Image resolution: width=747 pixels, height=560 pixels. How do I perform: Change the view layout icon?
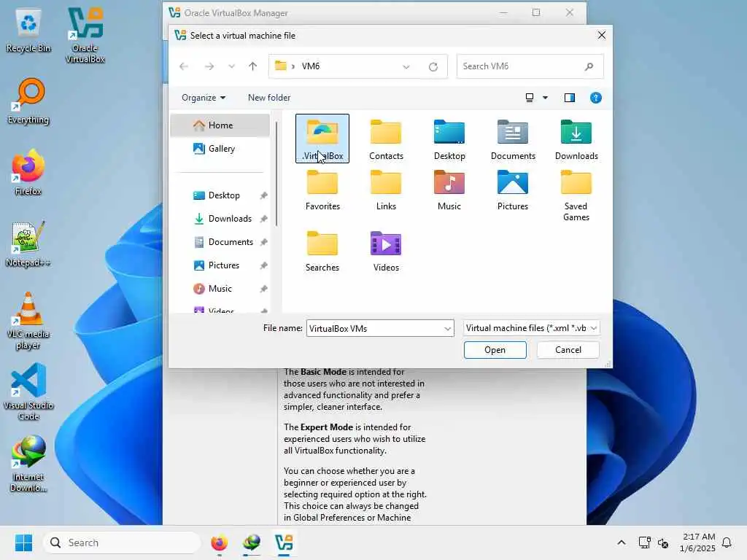[x=530, y=98]
